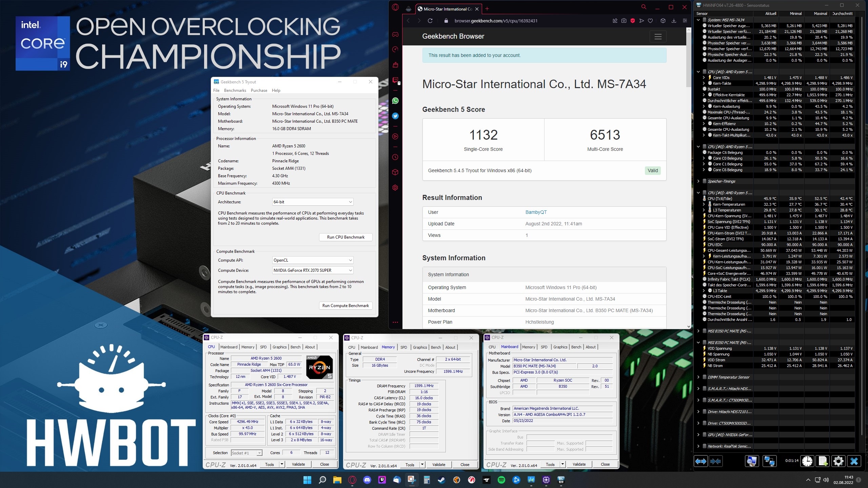This screenshot has width=868, height=488.
Task: Click Validate in CPU-Z CPU window
Action: click(x=298, y=464)
